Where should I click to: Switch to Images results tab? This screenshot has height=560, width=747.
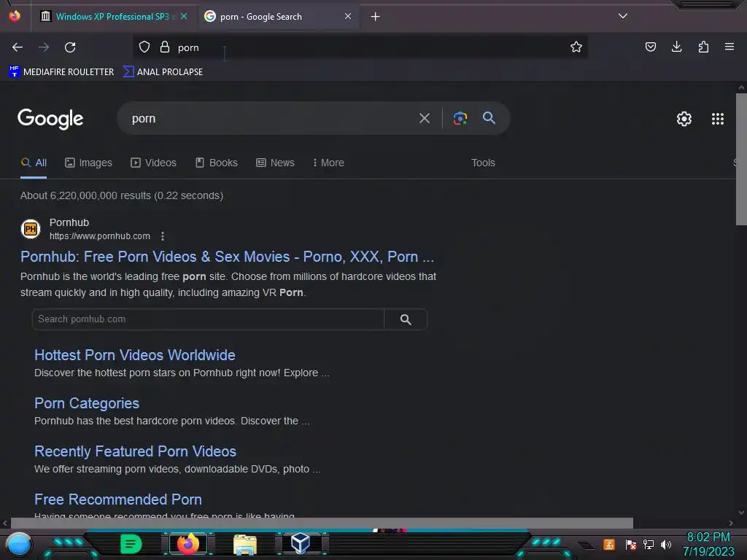(x=88, y=163)
